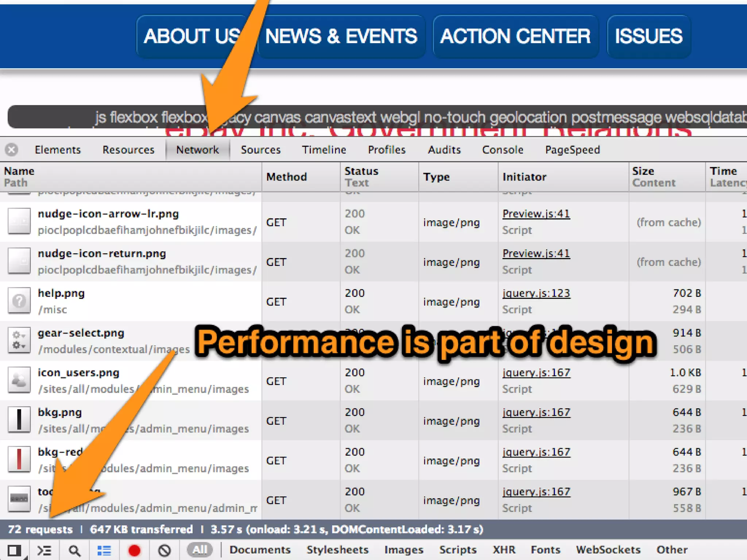The height and width of the screenshot is (560, 747).
Task: Filter by Fonts
Action: [545, 550]
